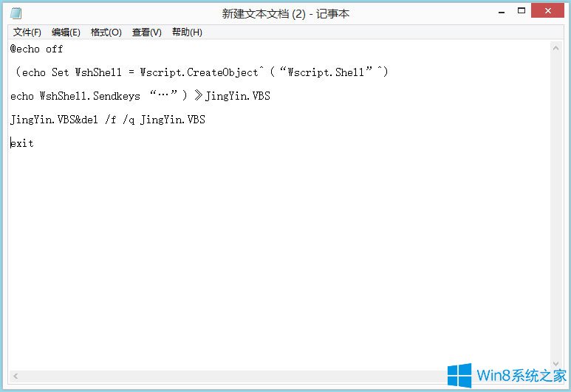Click the horizontal scrollbar left arrow
The width and height of the screenshot is (571, 392).
pos(16,376)
